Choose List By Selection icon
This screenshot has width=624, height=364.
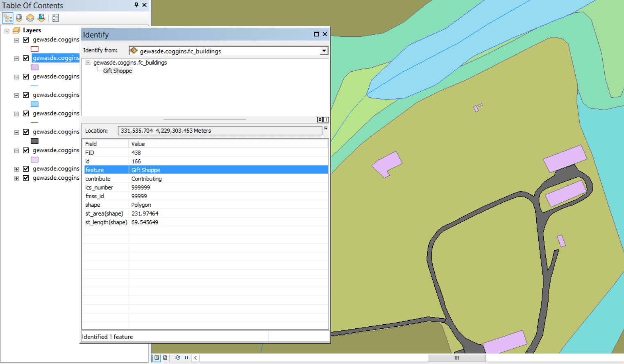[x=41, y=18]
